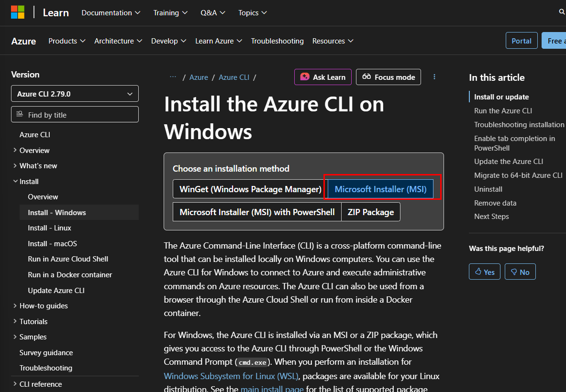
Task: Open Ask Learn assistant
Action: tap(323, 77)
